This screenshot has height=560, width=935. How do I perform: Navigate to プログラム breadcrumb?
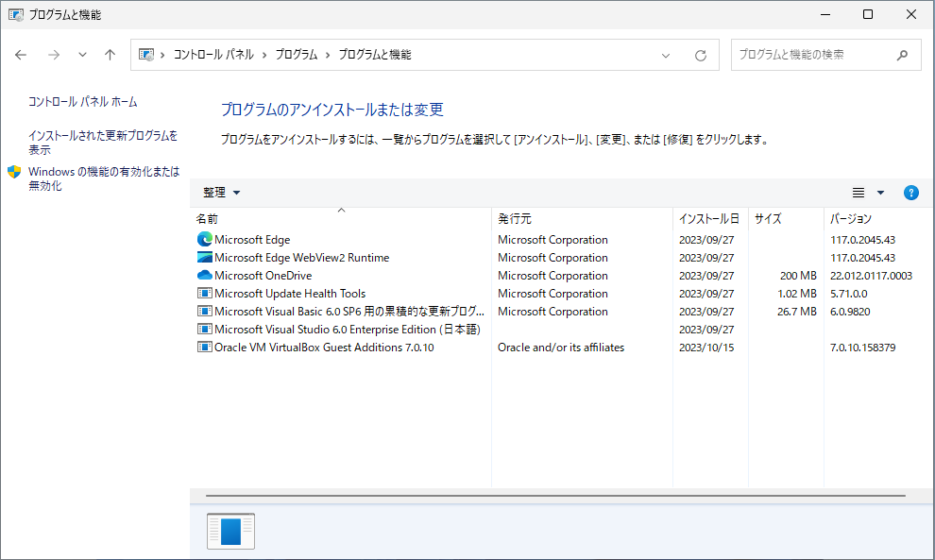297,55
